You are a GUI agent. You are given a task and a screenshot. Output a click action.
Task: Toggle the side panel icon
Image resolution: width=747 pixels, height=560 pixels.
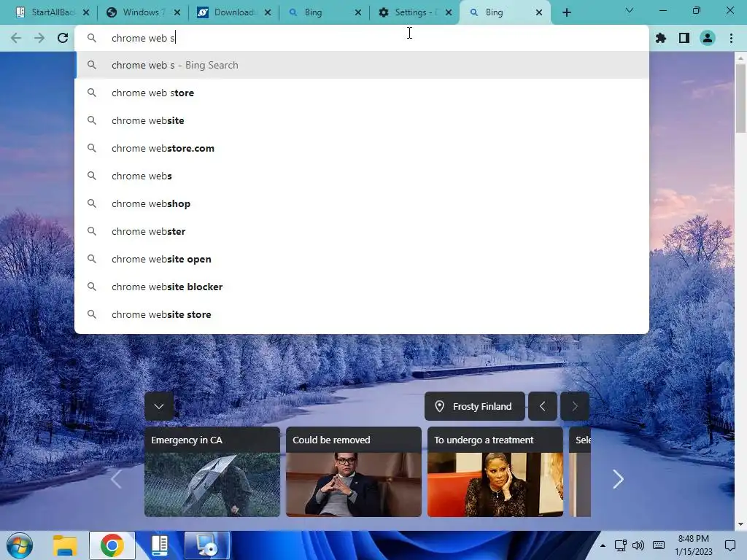(684, 38)
